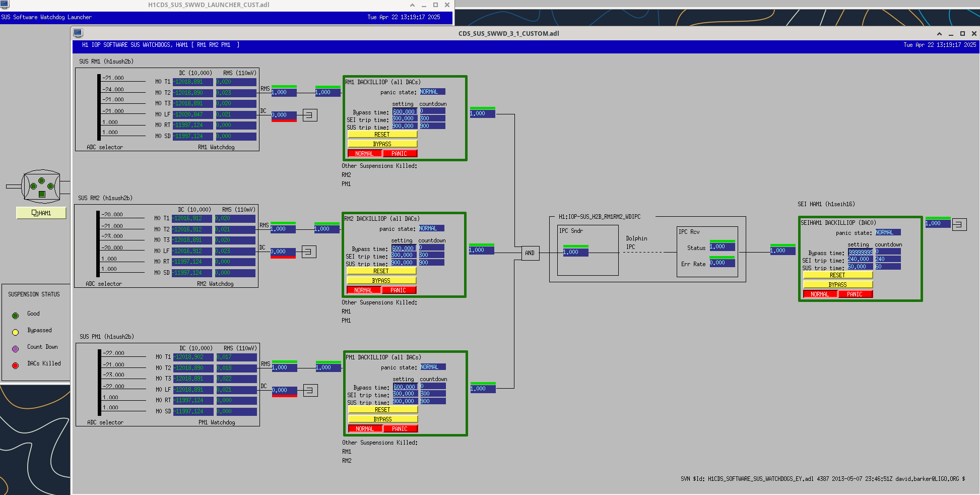Open window menu icon of the launcher window
The width and height of the screenshot is (980, 495).
pos(5,5)
